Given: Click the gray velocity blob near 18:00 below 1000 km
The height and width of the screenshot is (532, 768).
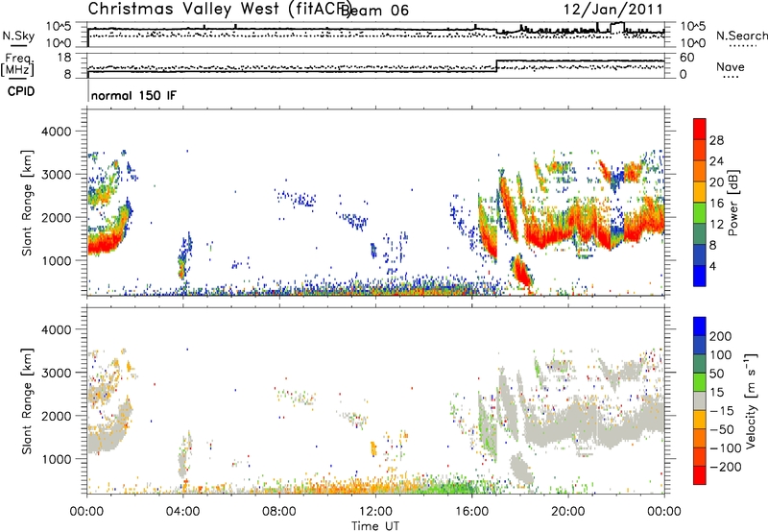Looking at the screenshot, I should (521, 470).
